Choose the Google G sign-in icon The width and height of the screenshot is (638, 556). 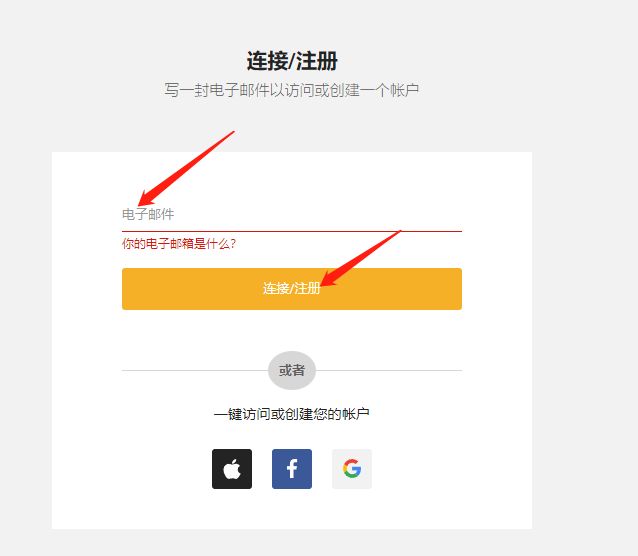pos(352,469)
